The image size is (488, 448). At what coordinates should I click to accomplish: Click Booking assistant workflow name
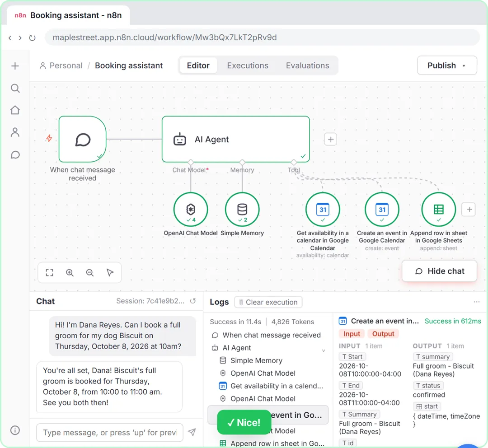[x=129, y=65]
